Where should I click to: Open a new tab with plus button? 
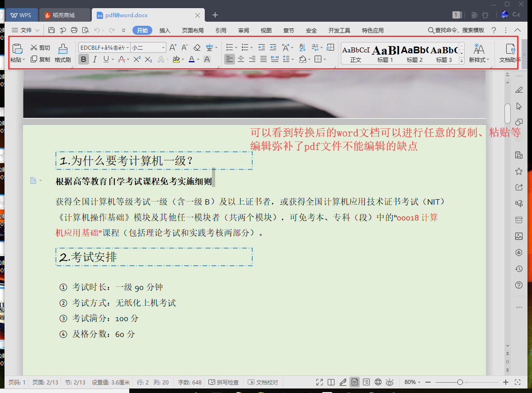click(x=215, y=15)
